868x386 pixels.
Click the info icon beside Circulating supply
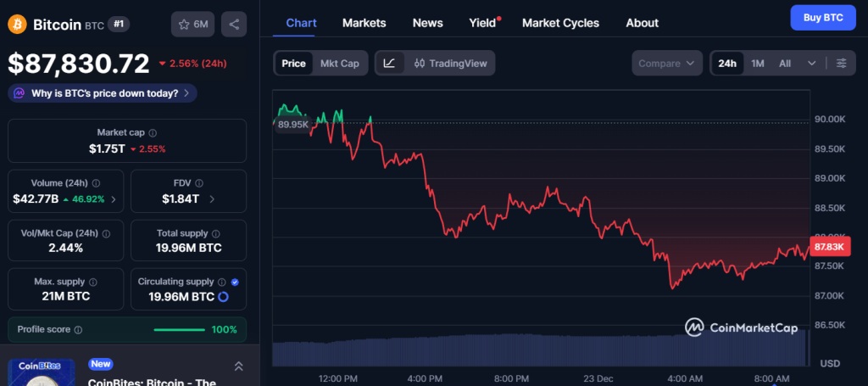(x=222, y=282)
